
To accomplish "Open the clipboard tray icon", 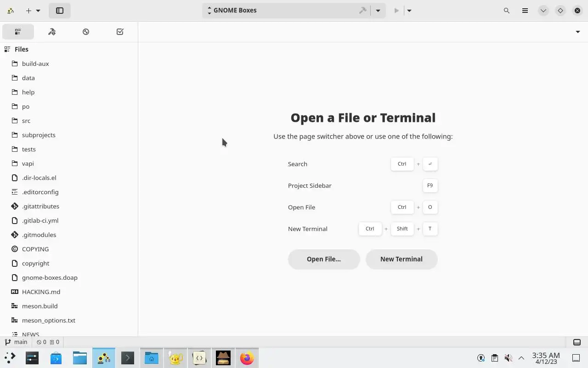I will [495, 358].
